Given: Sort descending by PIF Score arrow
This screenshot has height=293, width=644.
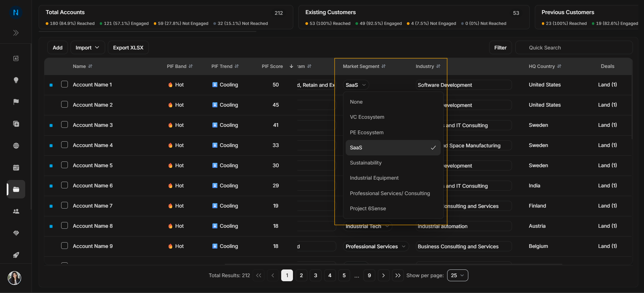Looking at the screenshot, I should 291,66.
